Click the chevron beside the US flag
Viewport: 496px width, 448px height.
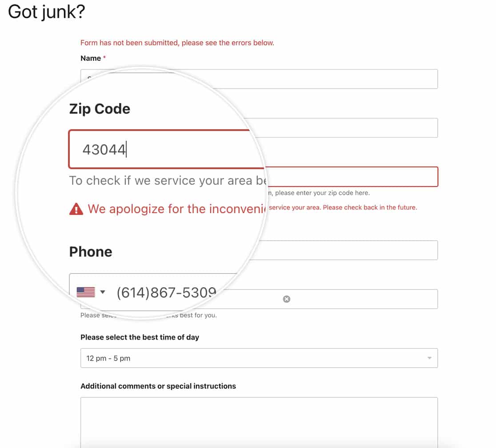coord(103,292)
